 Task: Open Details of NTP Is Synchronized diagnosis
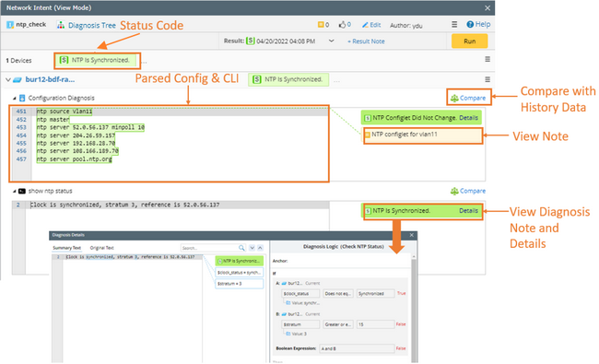point(468,211)
